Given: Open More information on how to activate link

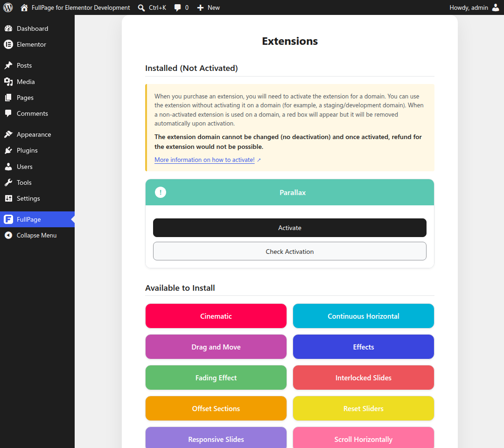Looking at the screenshot, I should 204,160.
